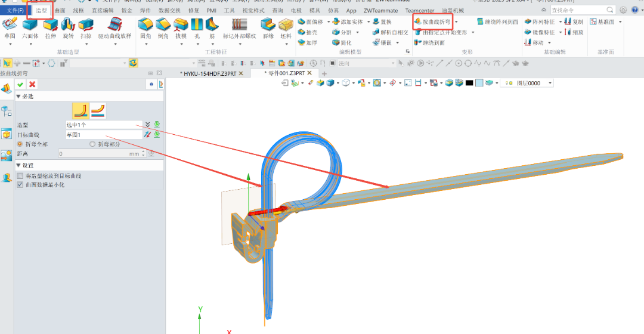Select the 拔模 draft tool
The image size is (644, 334).
(181, 28)
